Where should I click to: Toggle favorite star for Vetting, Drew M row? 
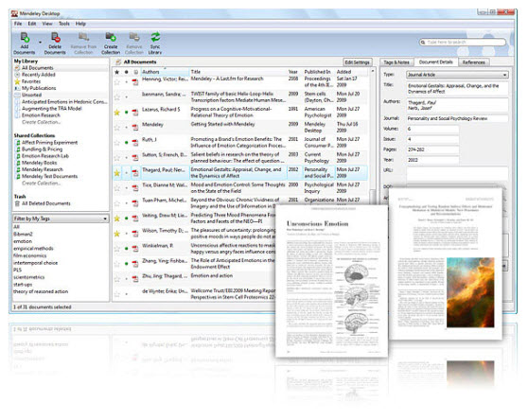pos(116,219)
